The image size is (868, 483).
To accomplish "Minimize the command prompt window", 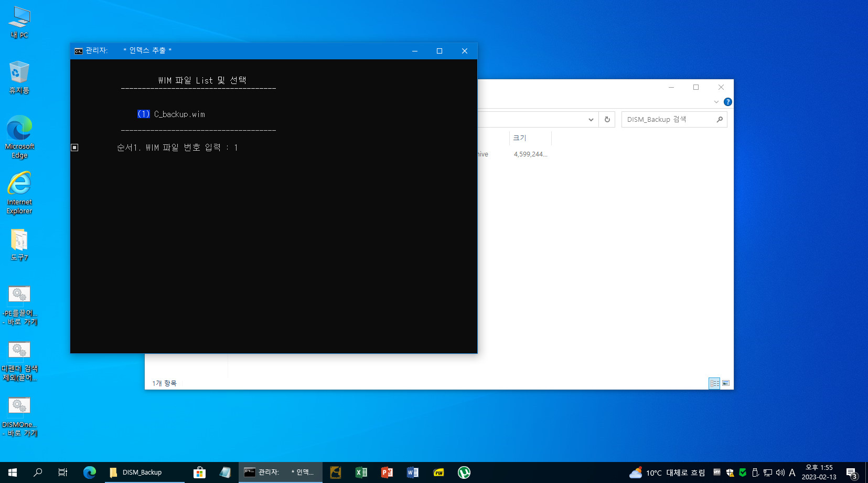I will 415,51.
